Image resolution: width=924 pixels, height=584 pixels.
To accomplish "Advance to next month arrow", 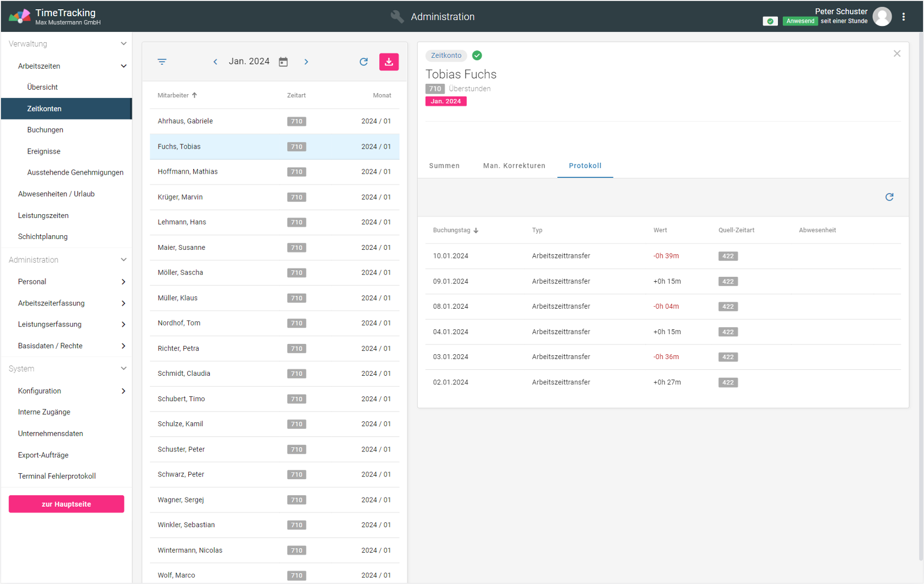I will 306,62.
